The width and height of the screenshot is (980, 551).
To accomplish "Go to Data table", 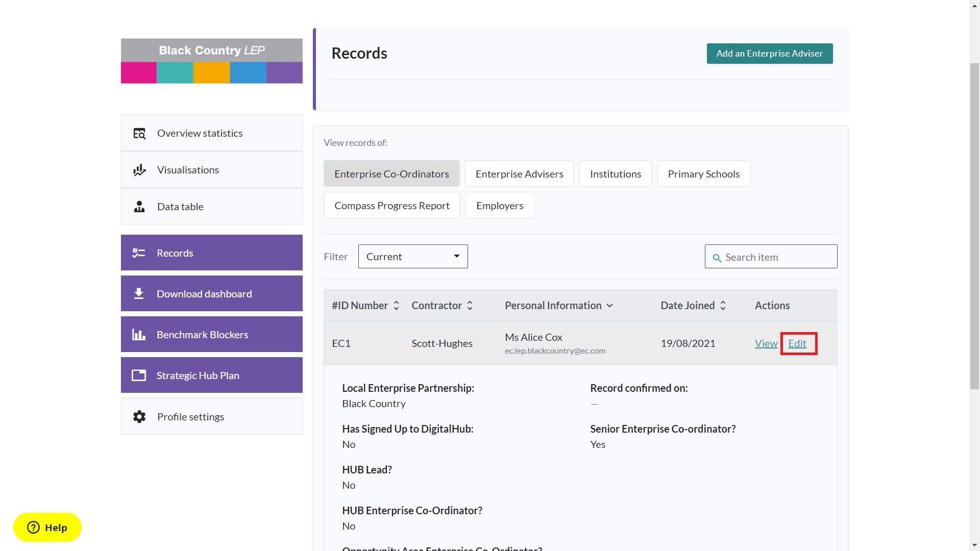I will [x=212, y=206].
